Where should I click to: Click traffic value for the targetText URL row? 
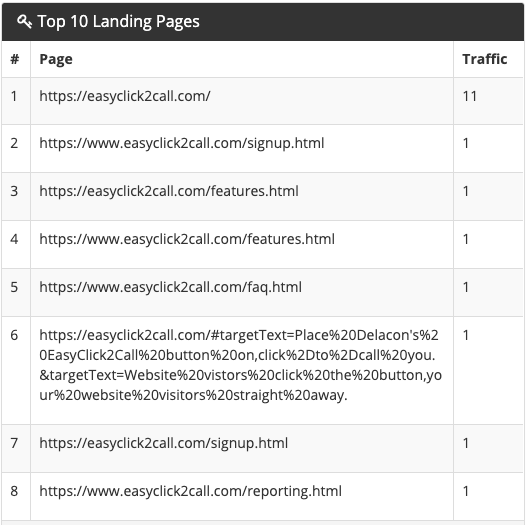pos(466,335)
